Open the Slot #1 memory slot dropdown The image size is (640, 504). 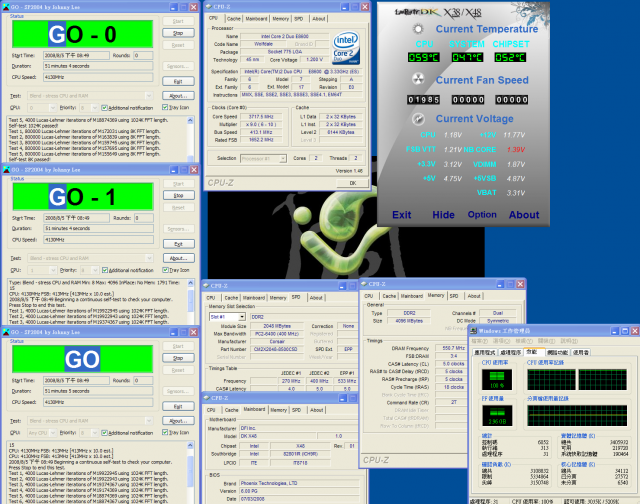point(242,317)
